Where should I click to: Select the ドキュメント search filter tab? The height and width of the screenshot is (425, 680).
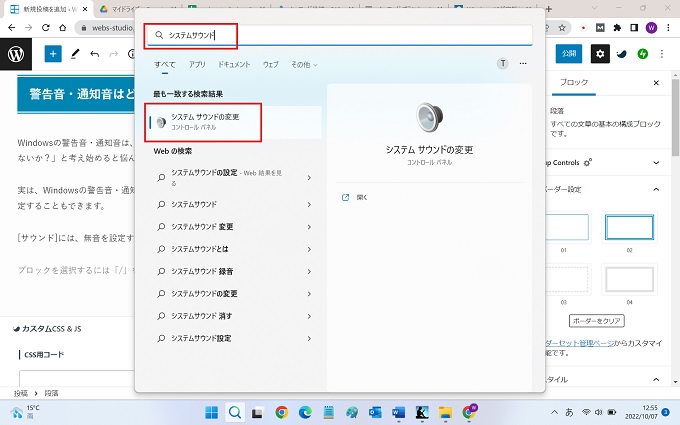(234, 65)
